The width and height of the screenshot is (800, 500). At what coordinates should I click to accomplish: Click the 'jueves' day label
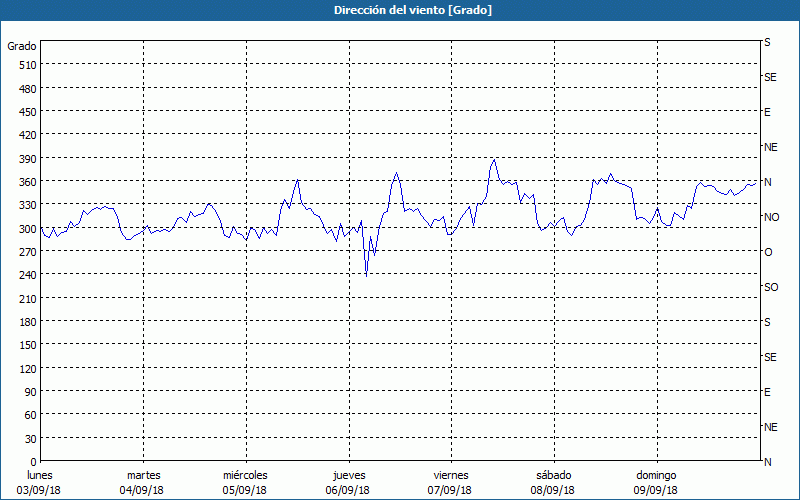click(x=349, y=476)
